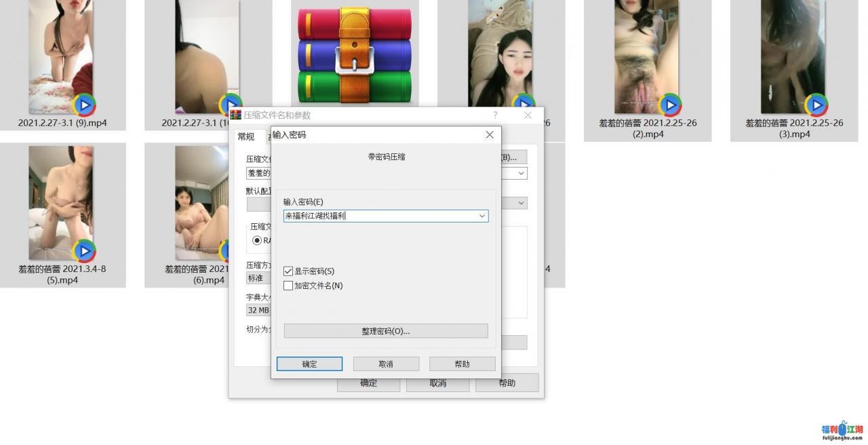Image resolution: width=868 pixels, height=445 pixels.
Task: Click the question mark help title icon
Action: (x=495, y=115)
